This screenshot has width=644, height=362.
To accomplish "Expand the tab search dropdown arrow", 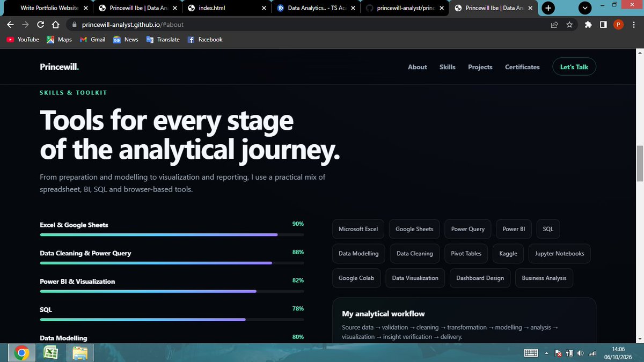I will (x=585, y=8).
